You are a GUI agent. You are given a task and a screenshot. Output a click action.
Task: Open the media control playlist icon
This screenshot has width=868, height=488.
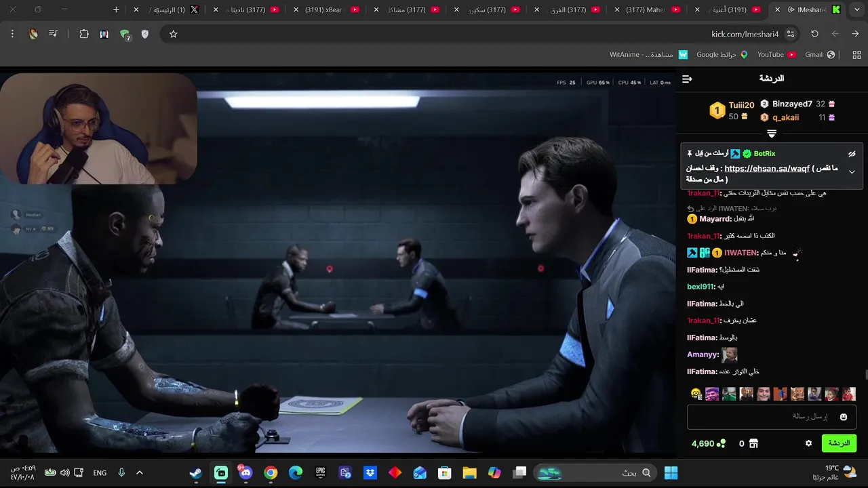click(x=53, y=34)
